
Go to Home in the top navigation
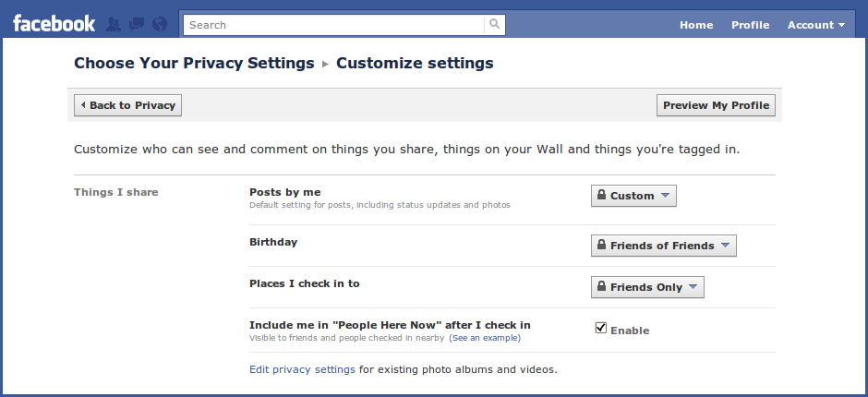(x=695, y=25)
